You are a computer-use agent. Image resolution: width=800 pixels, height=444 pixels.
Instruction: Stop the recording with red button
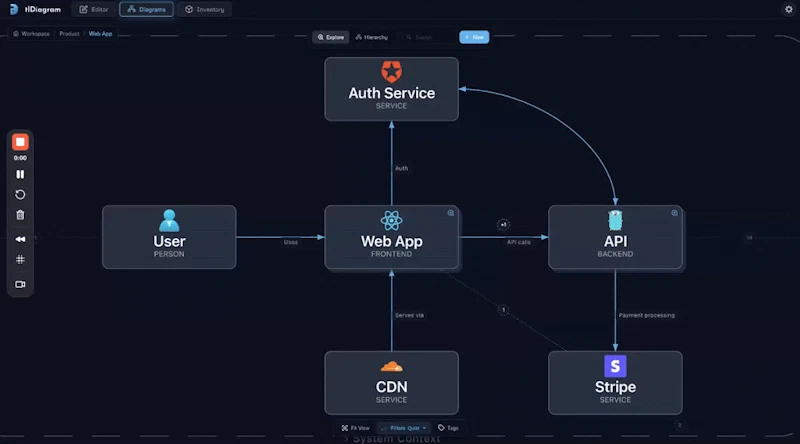(x=20, y=142)
